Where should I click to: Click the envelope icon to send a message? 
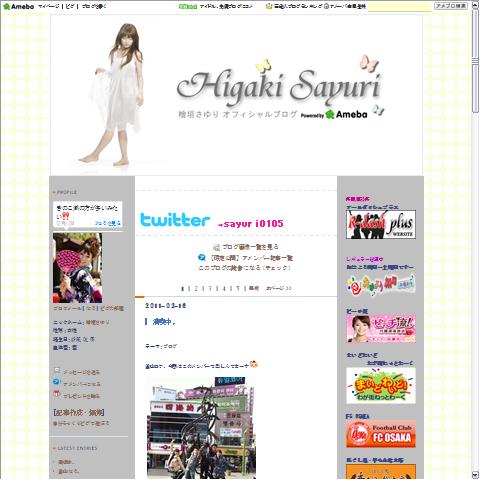point(57,370)
